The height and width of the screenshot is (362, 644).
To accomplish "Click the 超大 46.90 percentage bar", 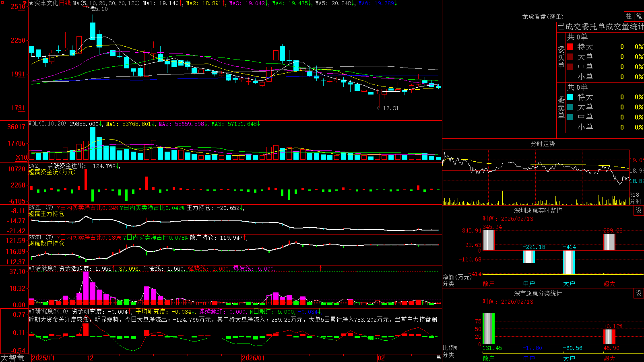I will click(x=609, y=337).
